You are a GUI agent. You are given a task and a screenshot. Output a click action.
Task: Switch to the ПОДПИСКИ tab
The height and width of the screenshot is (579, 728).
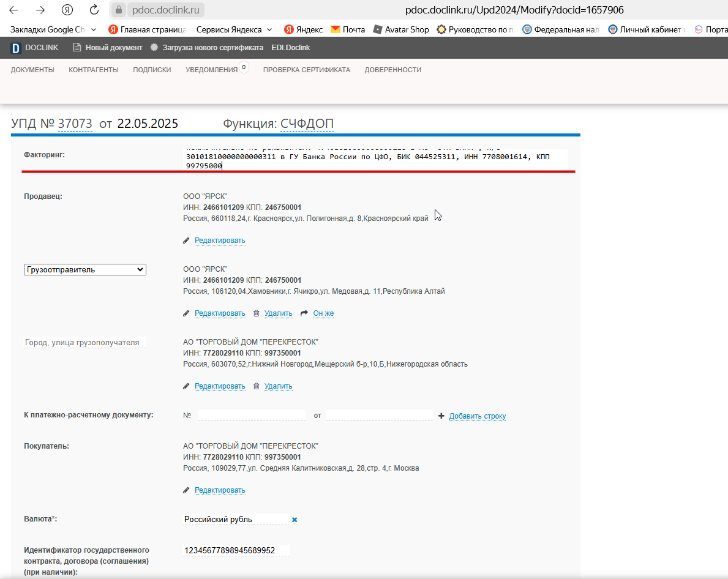(152, 70)
